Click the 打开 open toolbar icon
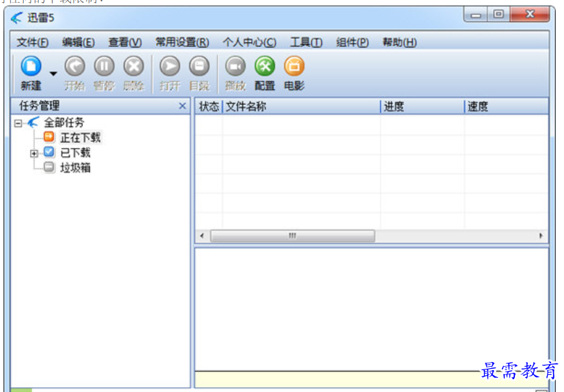Image resolution: width=564 pixels, height=392 pixels. point(170,73)
